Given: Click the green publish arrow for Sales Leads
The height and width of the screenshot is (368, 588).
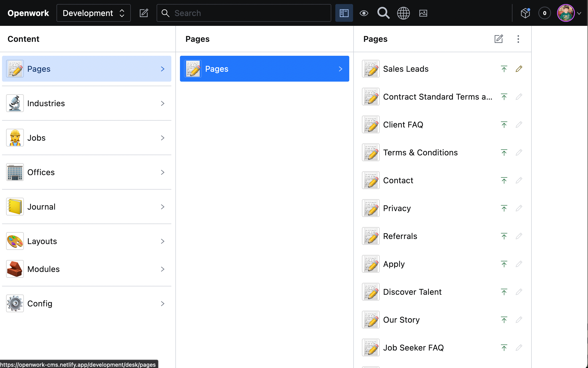Looking at the screenshot, I should [x=504, y=69].
